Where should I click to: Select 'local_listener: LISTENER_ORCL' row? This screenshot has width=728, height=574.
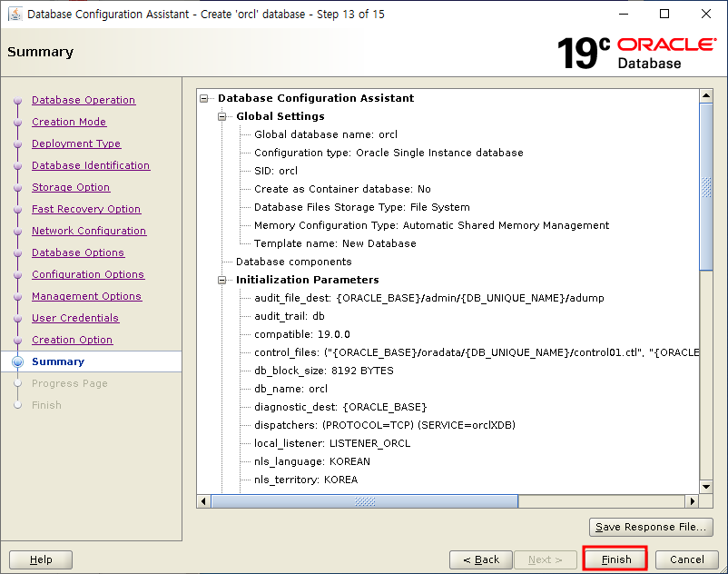(332, 443)
